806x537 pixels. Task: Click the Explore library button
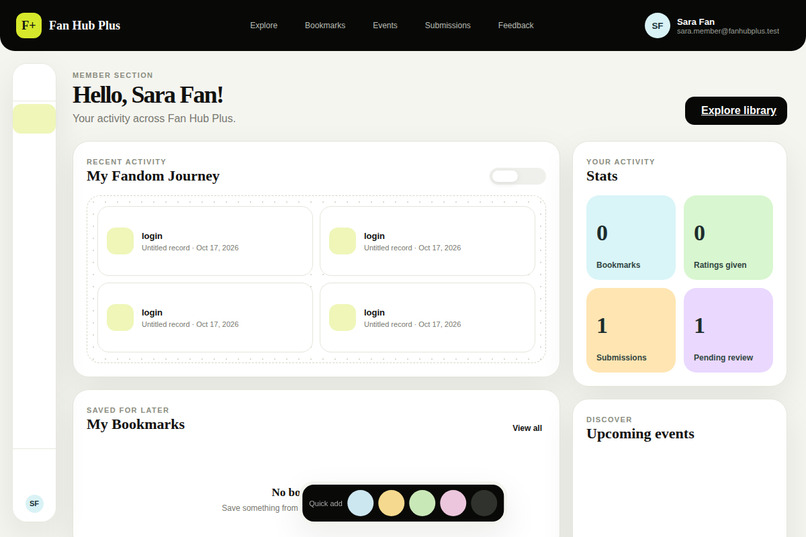(x=736, y=110)
